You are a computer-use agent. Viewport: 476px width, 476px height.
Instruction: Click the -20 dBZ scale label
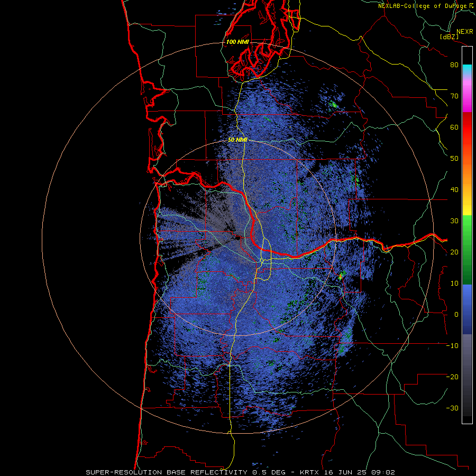[x=452, y=377]
